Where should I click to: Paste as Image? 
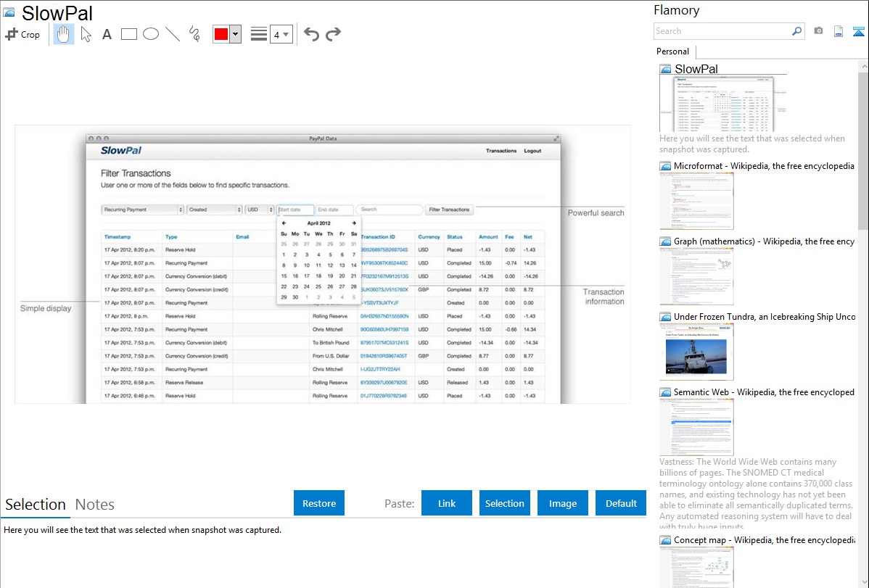pyautogui.click(x=563, y=503)
